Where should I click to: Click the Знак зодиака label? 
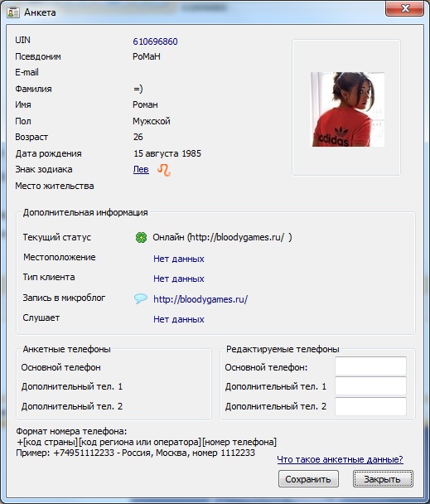[44, 169]
